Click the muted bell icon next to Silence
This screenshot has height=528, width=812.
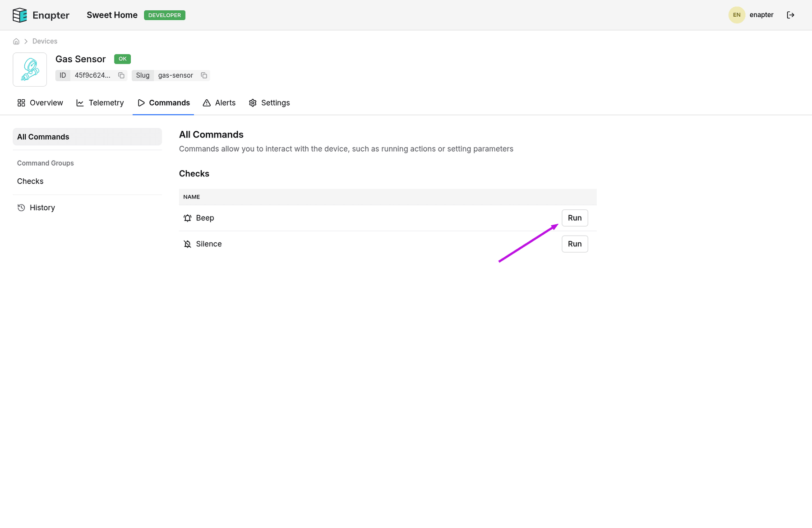[x=187, y=244]
